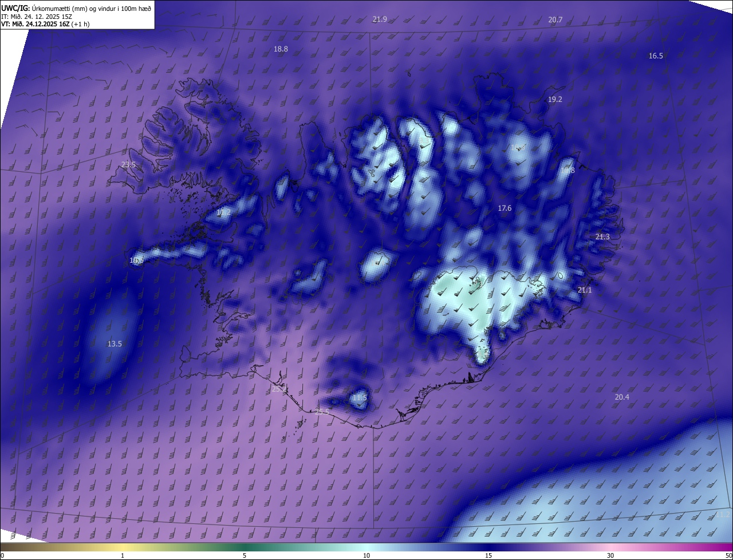This screenshot has width=733, height=560.
Task: Click the 16.5 value on the map
Action: click(656, 56)
